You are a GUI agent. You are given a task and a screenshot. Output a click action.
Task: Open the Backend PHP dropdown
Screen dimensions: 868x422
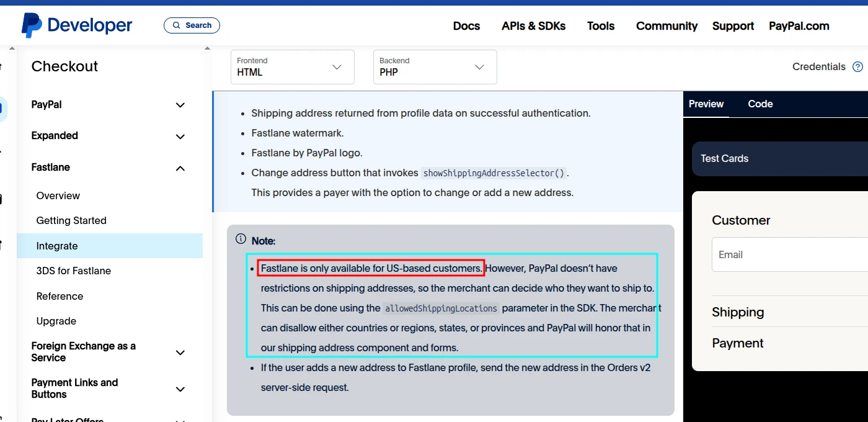[435, 67]
